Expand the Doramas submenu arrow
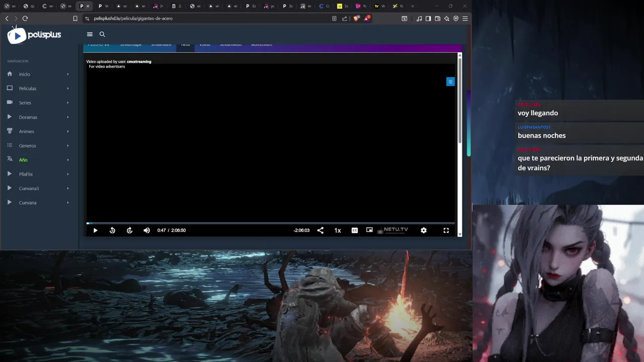The image size is (644, 362). coord(68,117)
